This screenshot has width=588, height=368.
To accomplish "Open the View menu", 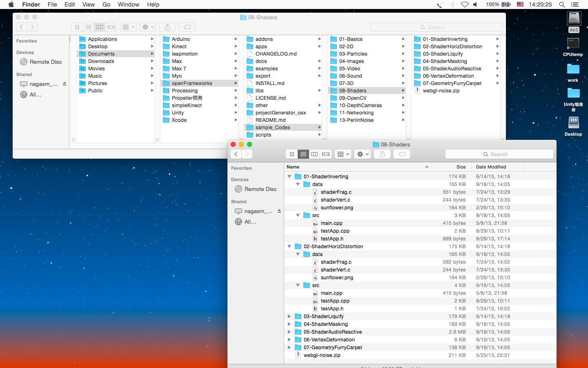I will click(x=88, y=4).
